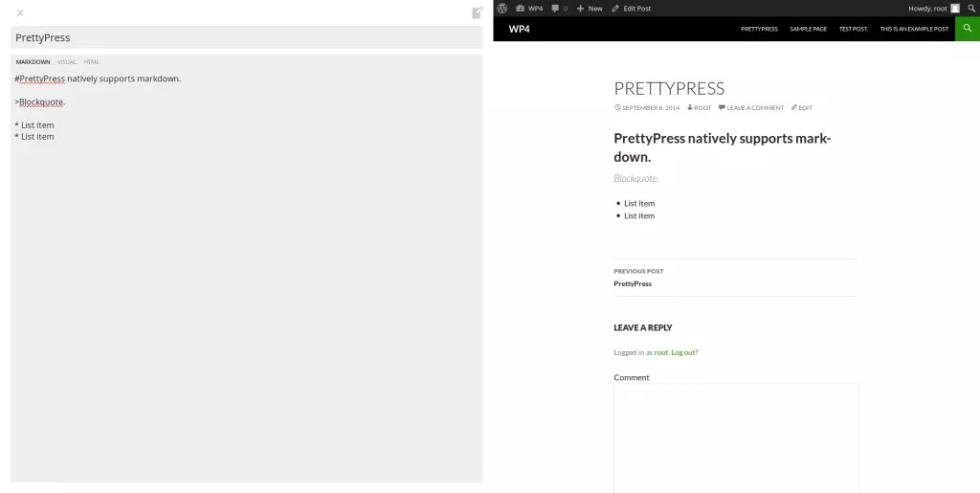Click the green search toggle button
Screen dimensions: 980x493
tap(968, 28)
